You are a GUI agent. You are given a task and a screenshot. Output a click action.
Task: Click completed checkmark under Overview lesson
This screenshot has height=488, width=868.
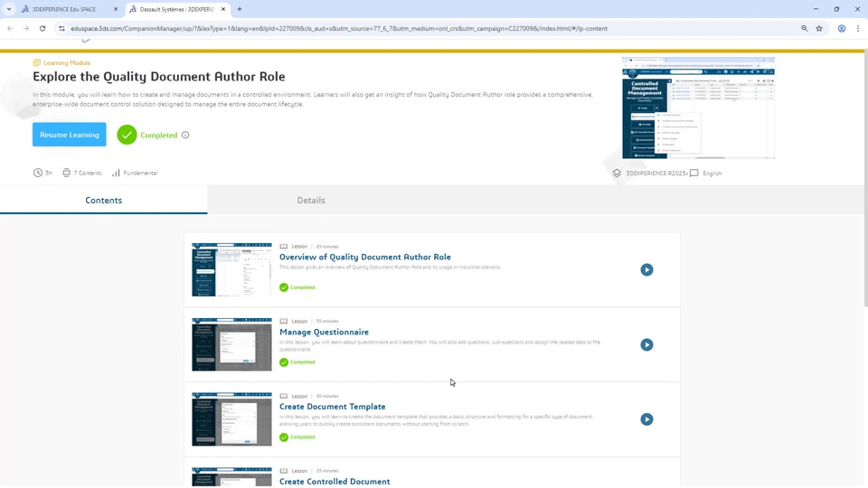pos(284,287)
